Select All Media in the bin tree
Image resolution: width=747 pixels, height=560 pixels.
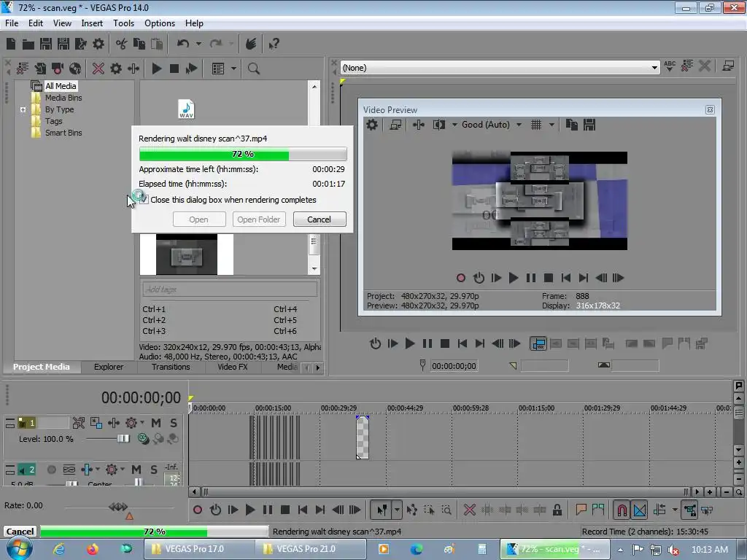point(61,86)
